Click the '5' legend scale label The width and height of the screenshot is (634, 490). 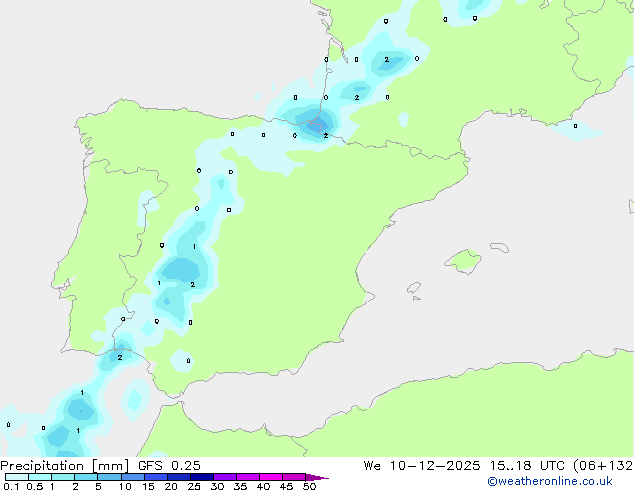98,486
